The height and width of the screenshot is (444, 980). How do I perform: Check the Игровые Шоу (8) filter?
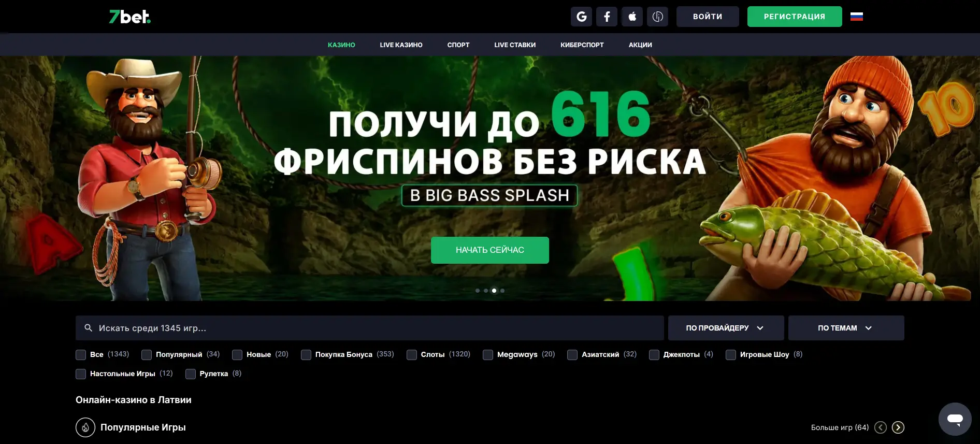coord(731,355)
